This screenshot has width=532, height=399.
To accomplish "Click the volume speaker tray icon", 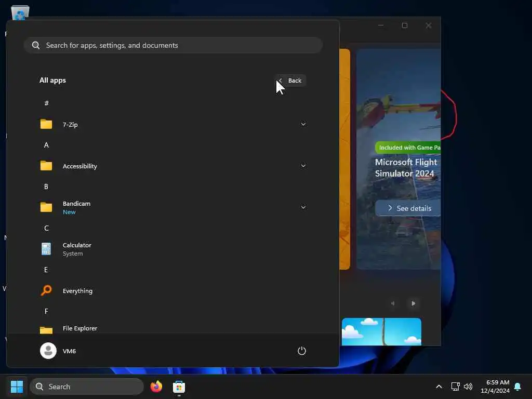I will (x=468, y=387).
